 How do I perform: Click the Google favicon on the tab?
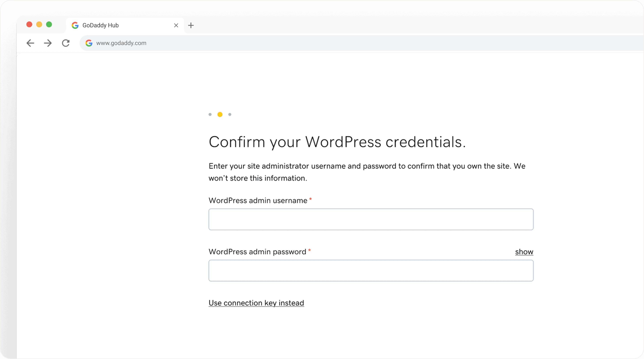(75, 25)
